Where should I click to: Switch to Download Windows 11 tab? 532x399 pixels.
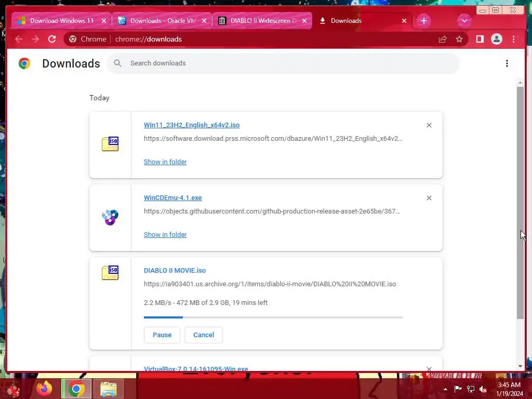61,21
